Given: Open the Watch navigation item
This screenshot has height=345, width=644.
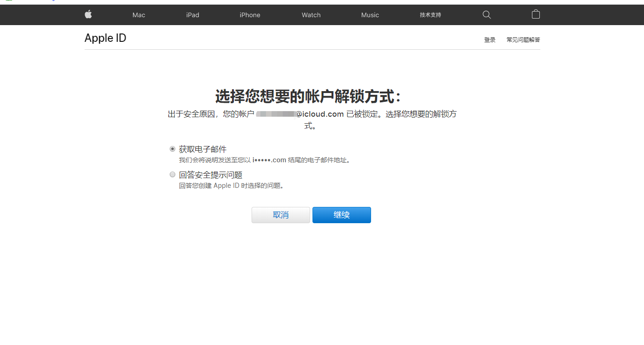Looking at the screenshot, I should 311,15.
